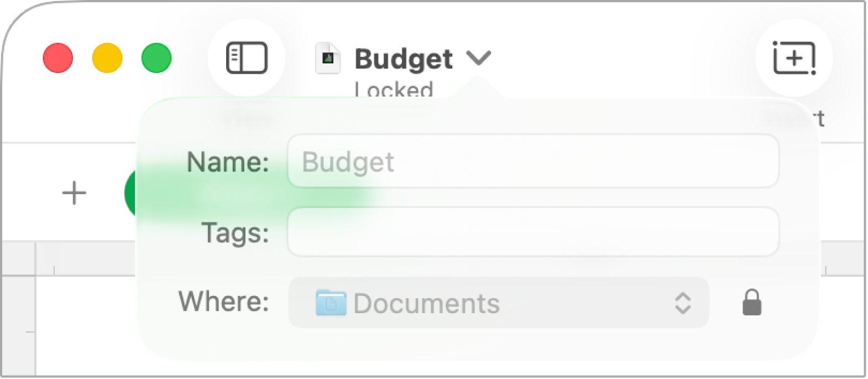The width and height of the screenshot is (868, 379).
Task: Click the Budget placeholder text in the Name field
Action: [348, 162]
